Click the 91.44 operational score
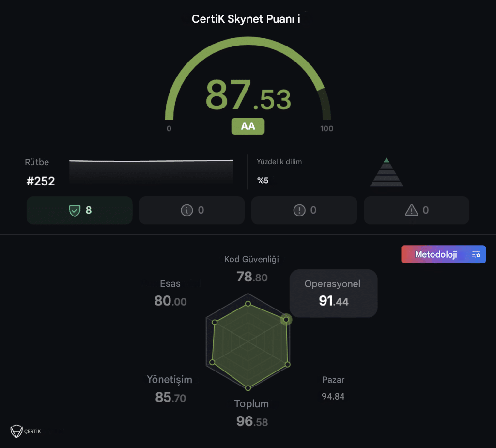The width and height of the screenshot is (496, 448). click(x=333, y=301)
